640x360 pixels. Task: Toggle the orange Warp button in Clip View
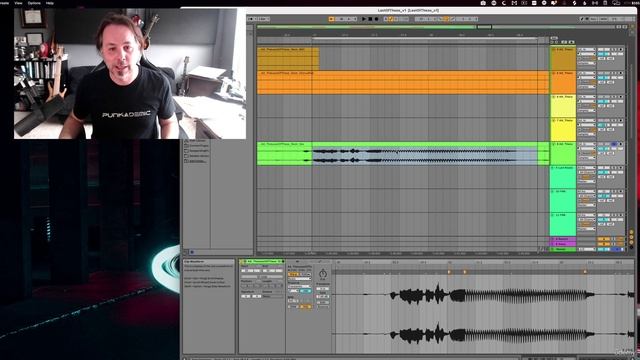pyautogui.click(x=293, y=275)
